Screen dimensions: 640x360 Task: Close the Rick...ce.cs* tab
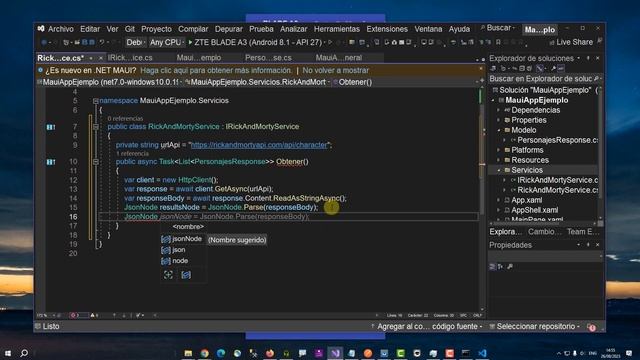tap(100, 58)
